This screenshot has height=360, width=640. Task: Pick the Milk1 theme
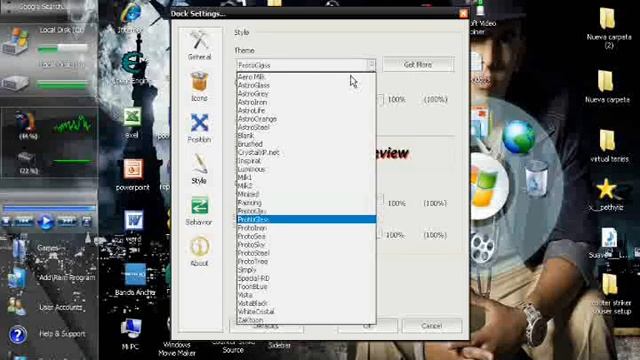[306, 178]
